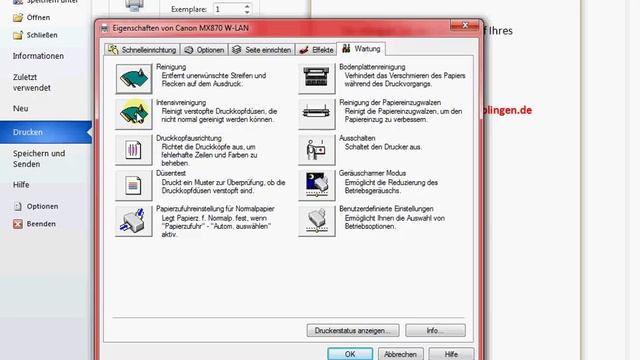Screen dimensions: 640x360
Task: Run the Düsentest nozzle check icon
Action: [133, 185]
